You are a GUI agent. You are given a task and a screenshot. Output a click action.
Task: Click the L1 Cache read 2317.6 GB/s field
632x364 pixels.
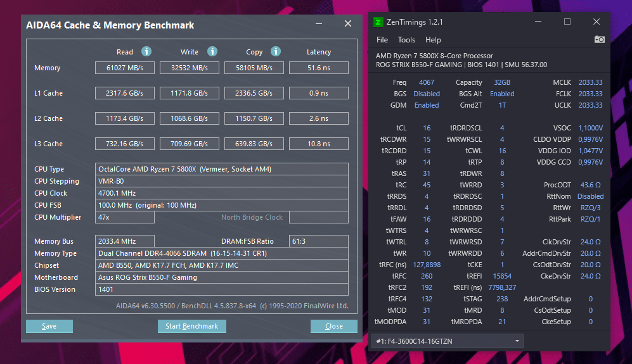[x=124, y=93]
